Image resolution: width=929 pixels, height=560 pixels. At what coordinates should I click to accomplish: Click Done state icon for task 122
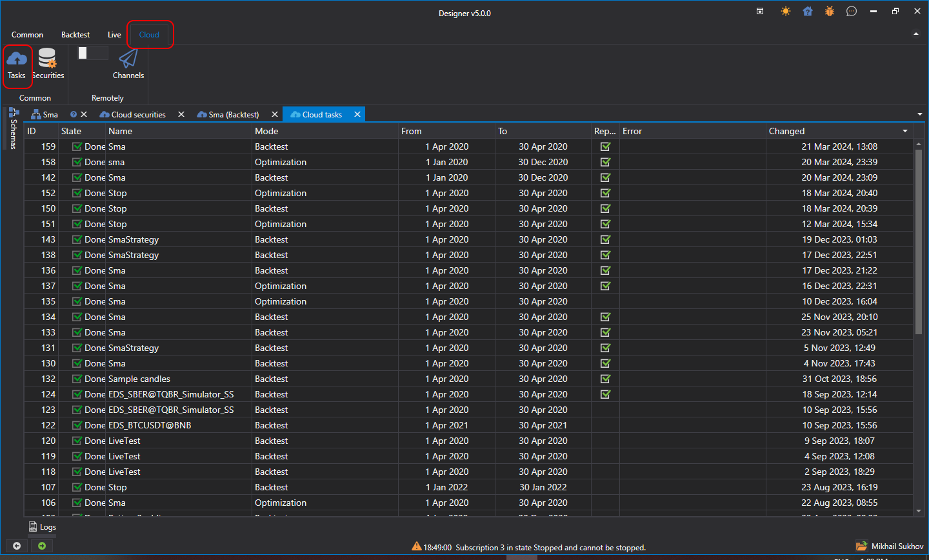[77, 425]
